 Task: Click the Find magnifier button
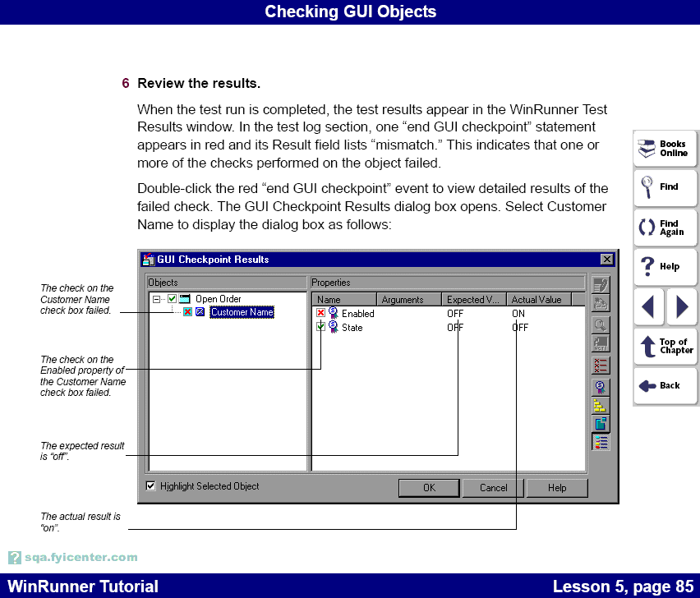click(x=665, y=187)
